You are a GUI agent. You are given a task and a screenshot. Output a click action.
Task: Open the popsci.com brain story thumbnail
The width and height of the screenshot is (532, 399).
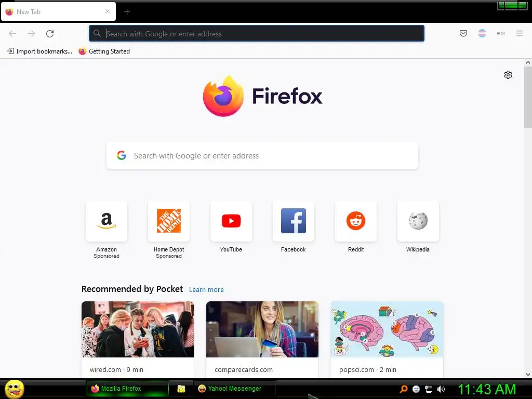(x=387, y=329)
